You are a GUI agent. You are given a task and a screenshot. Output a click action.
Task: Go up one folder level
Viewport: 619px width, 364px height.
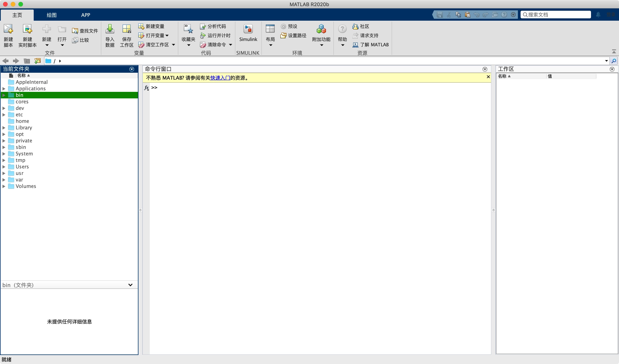(27, 61)
